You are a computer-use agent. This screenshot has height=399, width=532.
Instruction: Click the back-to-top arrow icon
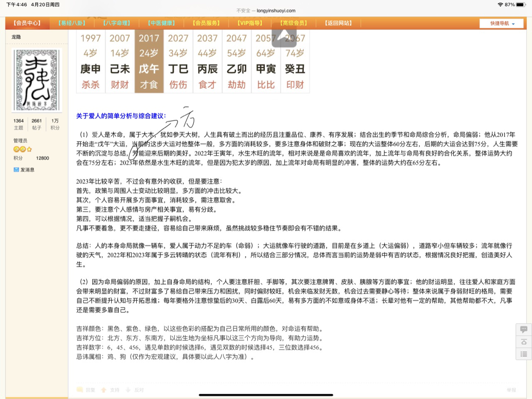523,342
